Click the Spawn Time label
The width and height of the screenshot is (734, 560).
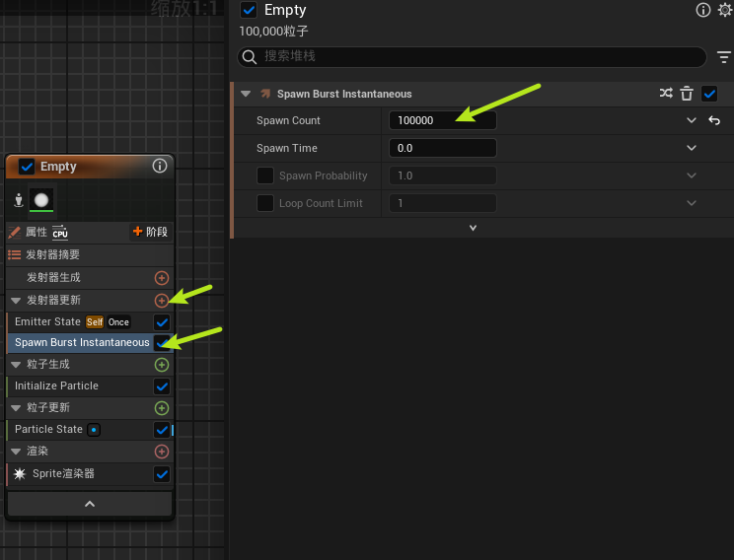287,148
